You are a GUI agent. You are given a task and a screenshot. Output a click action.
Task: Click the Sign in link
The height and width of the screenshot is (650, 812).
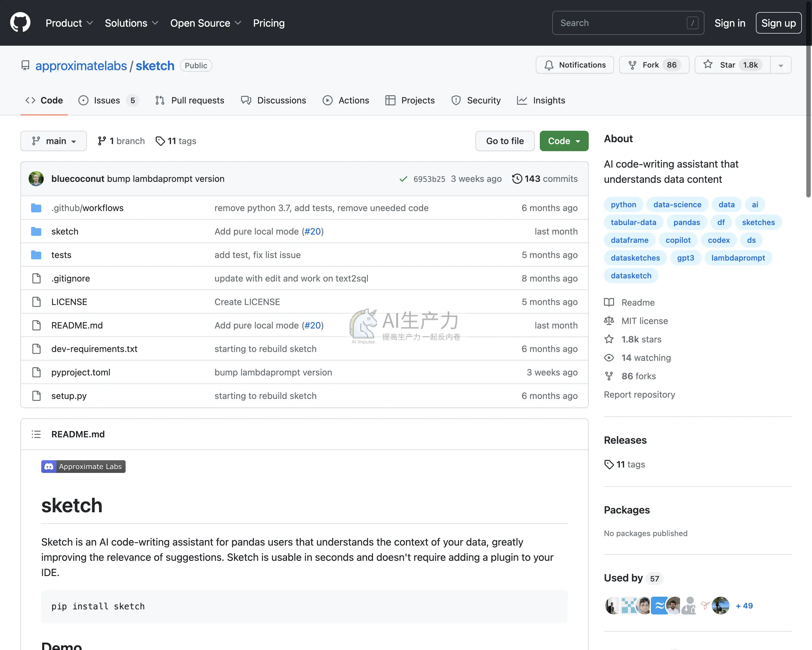click(730, 23)
